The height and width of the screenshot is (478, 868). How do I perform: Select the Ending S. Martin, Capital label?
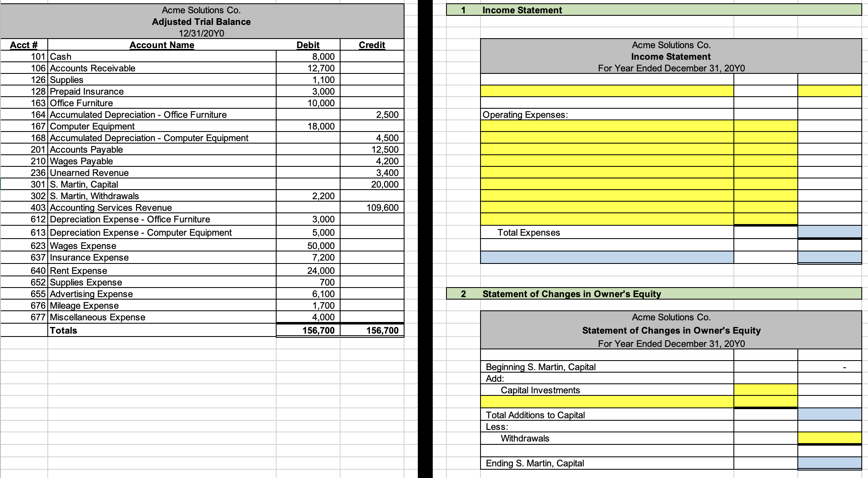pos(535,463)
